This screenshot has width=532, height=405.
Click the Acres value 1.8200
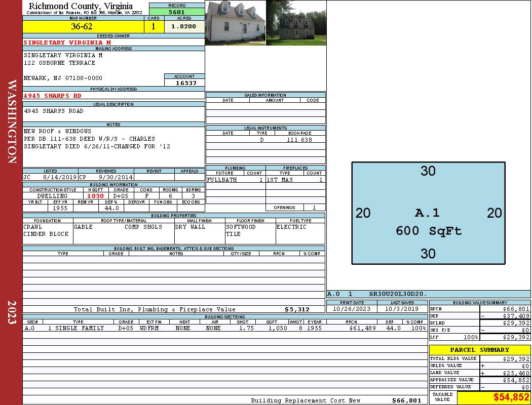pos(184,27)
